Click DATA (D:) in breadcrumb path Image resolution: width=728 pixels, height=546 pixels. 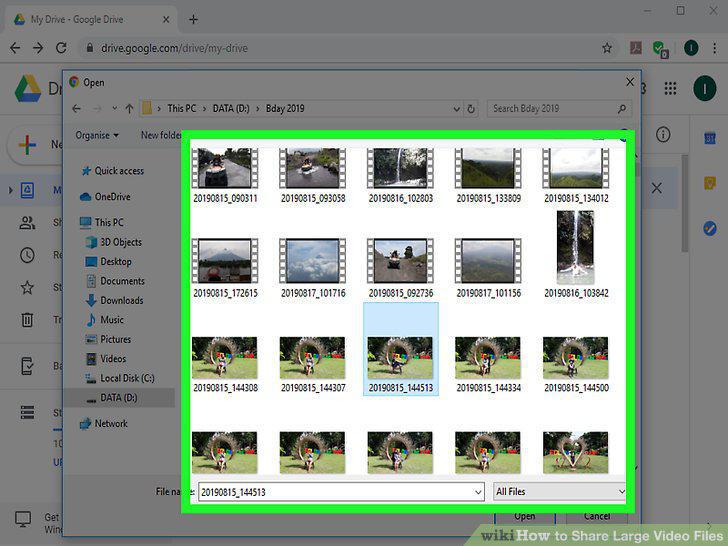(x=231, y=109)
